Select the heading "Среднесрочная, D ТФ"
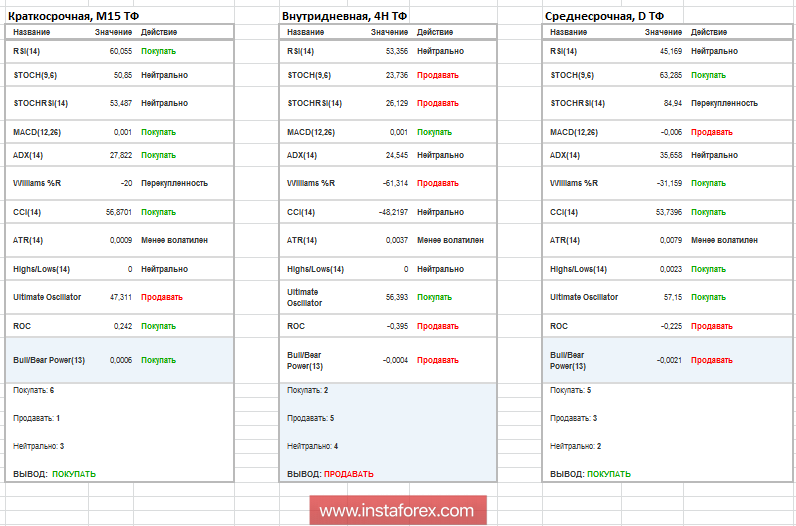The height and width of the screenshot is (526, 796). pos(604,16)
